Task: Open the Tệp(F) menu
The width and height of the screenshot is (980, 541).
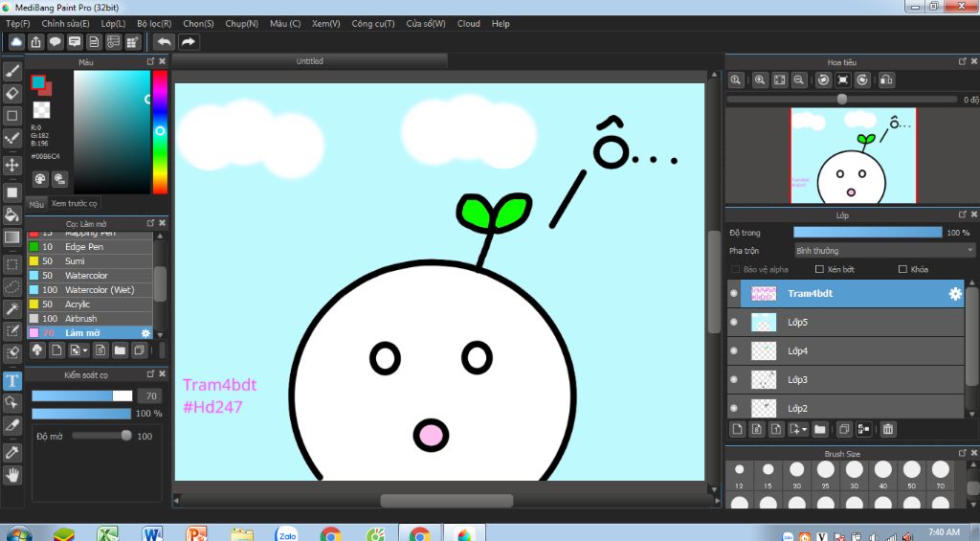Action: pos(18,24)
